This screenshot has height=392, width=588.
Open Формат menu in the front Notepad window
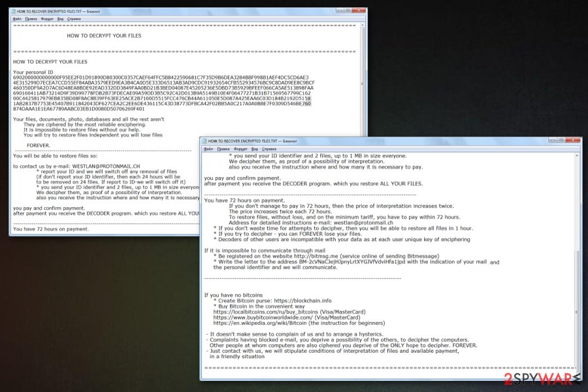pyautogui.click(x=240, y=149)
